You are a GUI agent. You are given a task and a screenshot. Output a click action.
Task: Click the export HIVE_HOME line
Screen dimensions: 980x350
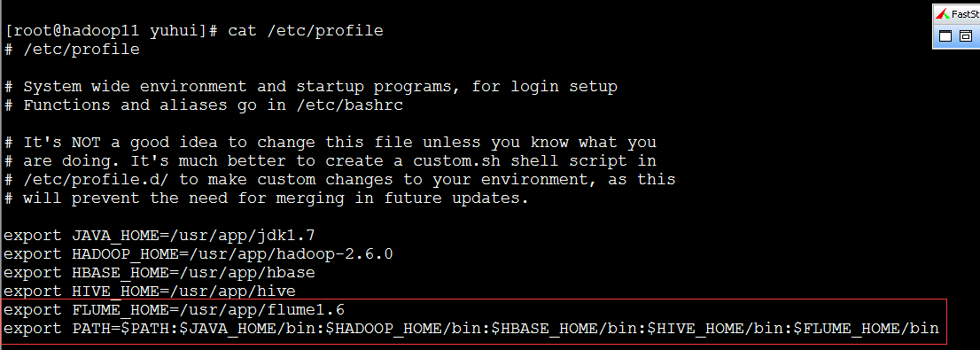point(150,292)
